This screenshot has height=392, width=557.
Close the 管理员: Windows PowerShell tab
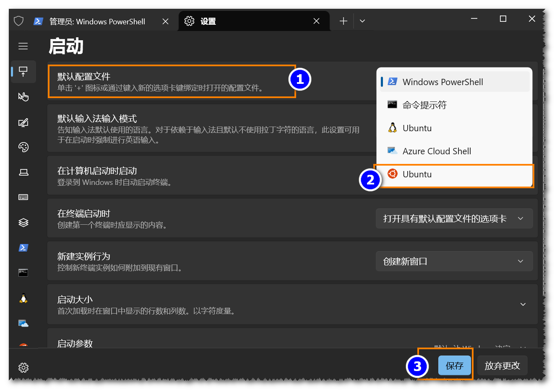tap(166, 21)
